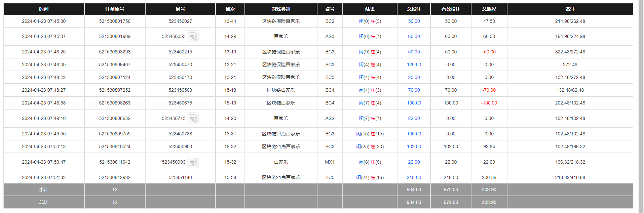644x213 pixels.
Task: Select round number 523450027
Action: (x=180, y=21)
